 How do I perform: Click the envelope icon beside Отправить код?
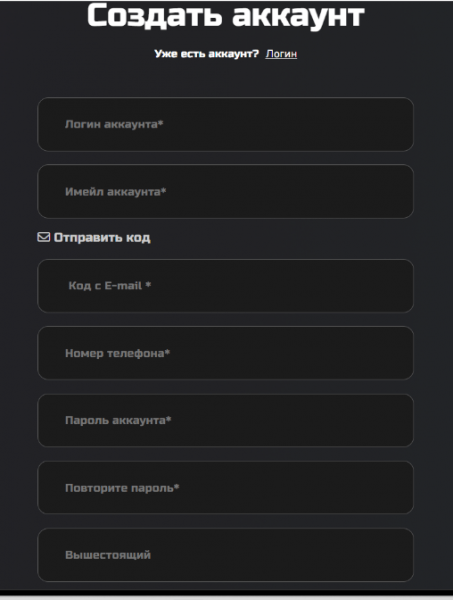point(44,237)
